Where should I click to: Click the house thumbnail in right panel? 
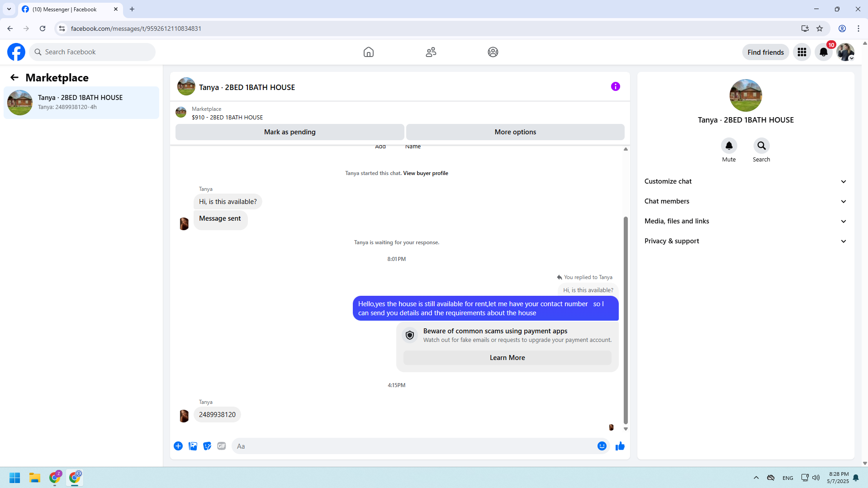coord(746,95)
